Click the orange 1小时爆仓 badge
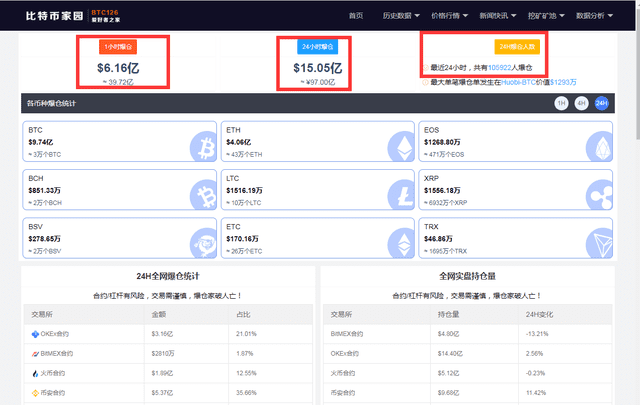The width and height of the screenshot is (640, 405). coord(118,47)
